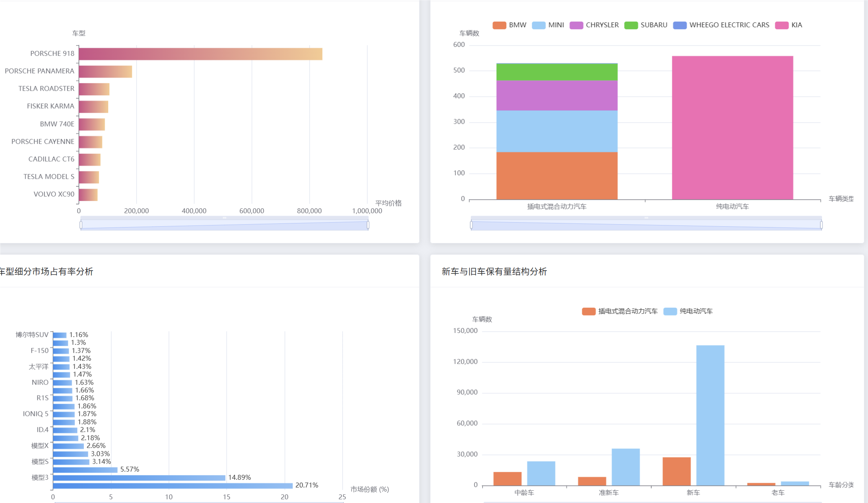868x503 pixels.
Task: Click the TESLA MODEL S price bar
Action: [89, 177]
